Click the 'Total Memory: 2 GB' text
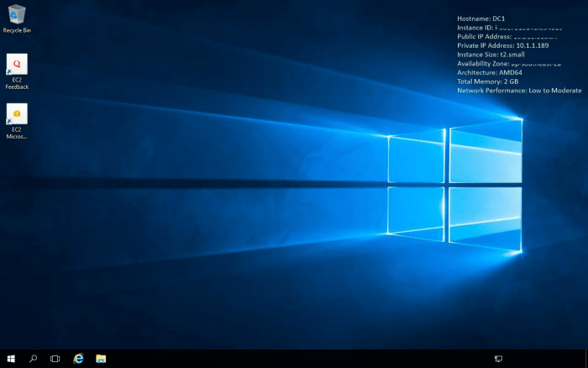Image resolution: width=588 pixels, height=368 pixels. [487, 81]
